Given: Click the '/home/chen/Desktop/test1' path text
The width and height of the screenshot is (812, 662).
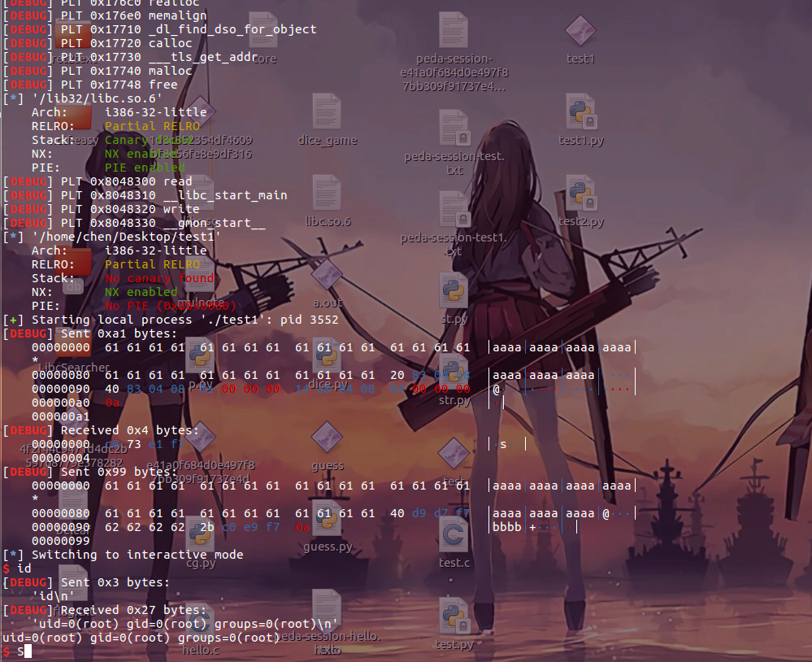Looking at the screenshot, I should pos(127,237).
